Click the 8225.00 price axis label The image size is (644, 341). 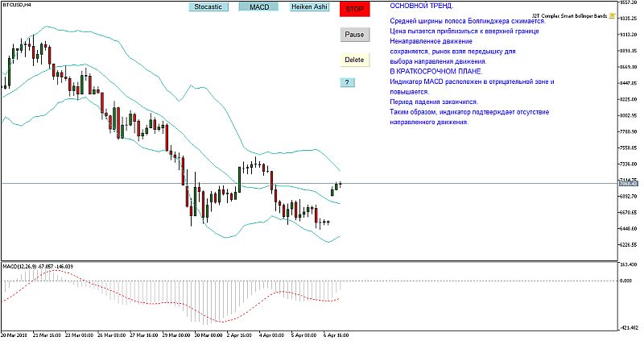click(629, 99)
